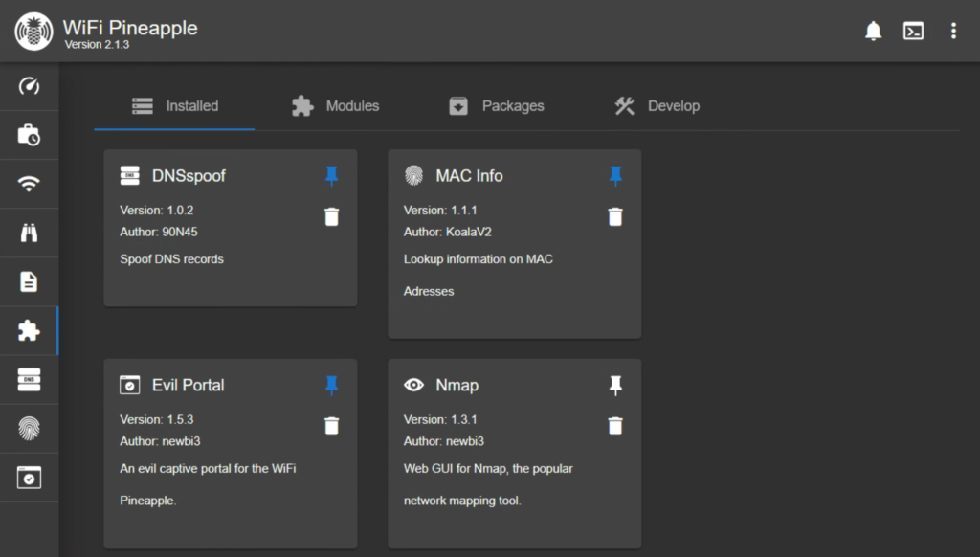Click the Nmap card eye icon

(413, 385)
